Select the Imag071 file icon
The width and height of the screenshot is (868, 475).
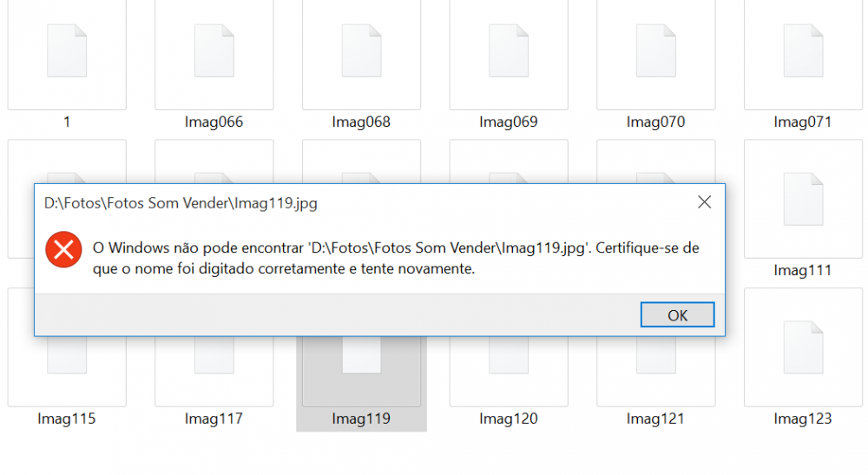[803, 52]
